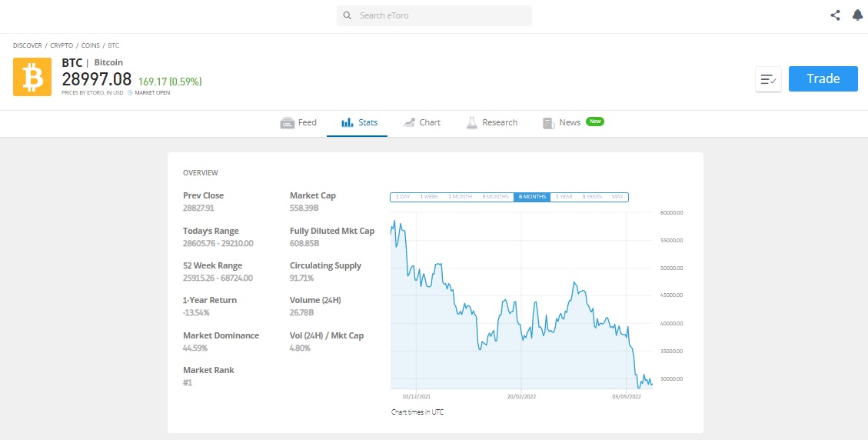Click the News newspaper icon
This screenshot has width=868, height=440.
(x=549, y=123)
